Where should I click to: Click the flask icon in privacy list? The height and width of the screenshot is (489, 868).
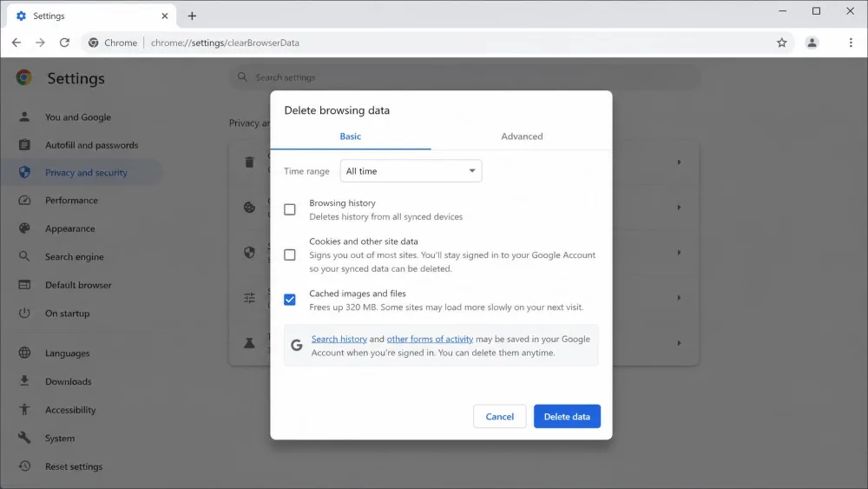click(x=250, y=343)
